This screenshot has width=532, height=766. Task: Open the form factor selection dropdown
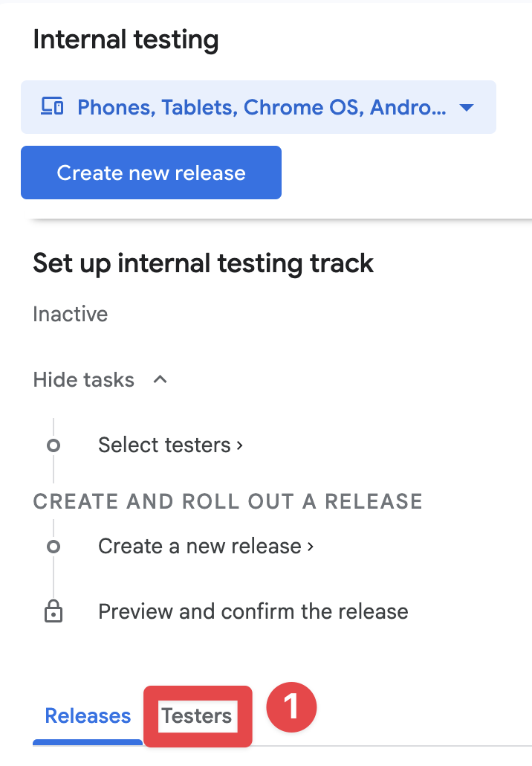click(259, 107)
